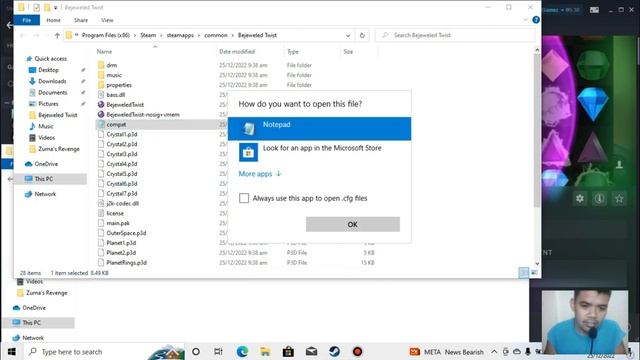Select the BejeweledTwist application file

point(125,105)
